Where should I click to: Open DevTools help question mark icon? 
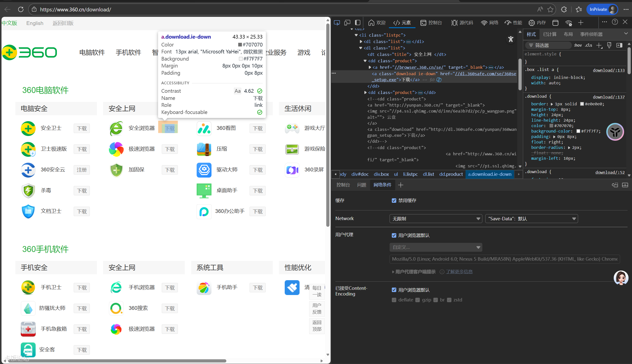615,22
